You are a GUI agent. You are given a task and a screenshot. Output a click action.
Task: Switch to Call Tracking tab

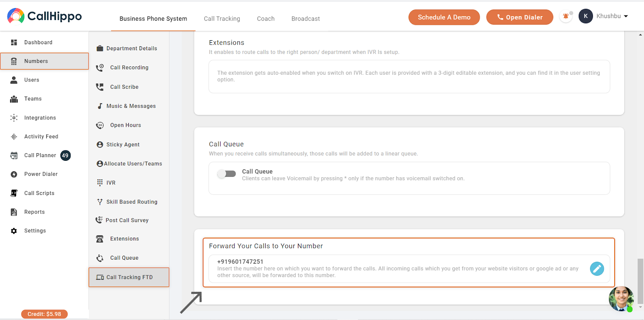point(222,18)
